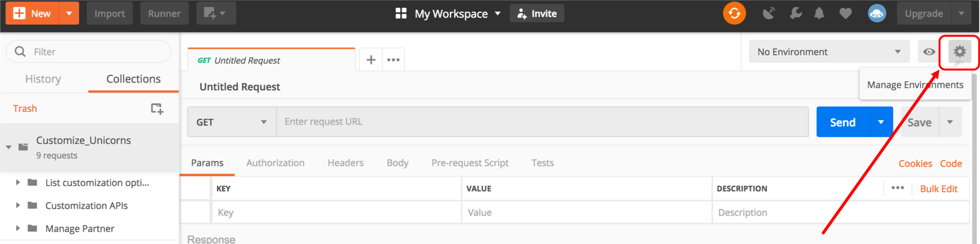Open the Upgrade dropdown arrow
The width and height of the screenshot is (980, 244).
click(961, 13)
